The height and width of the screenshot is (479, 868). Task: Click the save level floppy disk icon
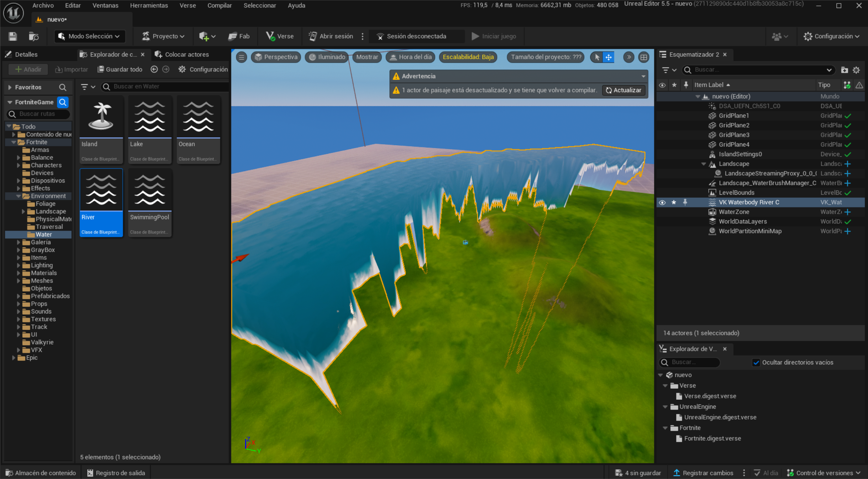pyautogui.click(x=13, y=36)
